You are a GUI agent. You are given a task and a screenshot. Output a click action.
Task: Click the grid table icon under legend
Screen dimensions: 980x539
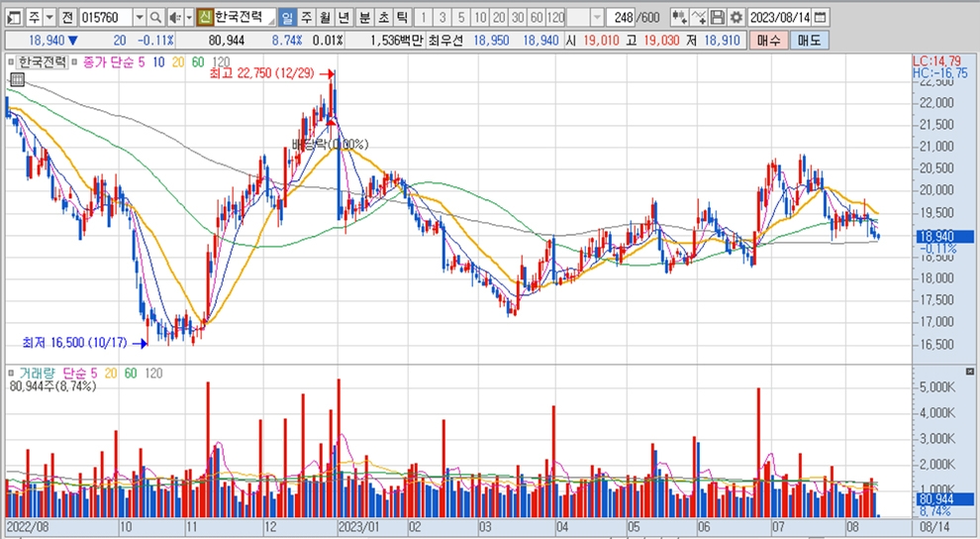[17, 79]
